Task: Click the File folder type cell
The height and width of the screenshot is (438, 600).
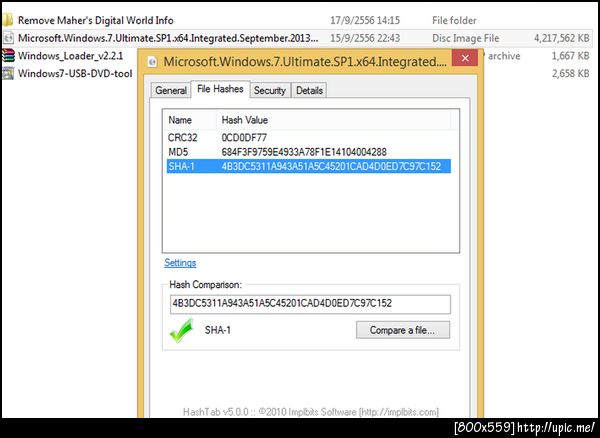Action: (454, 20)
